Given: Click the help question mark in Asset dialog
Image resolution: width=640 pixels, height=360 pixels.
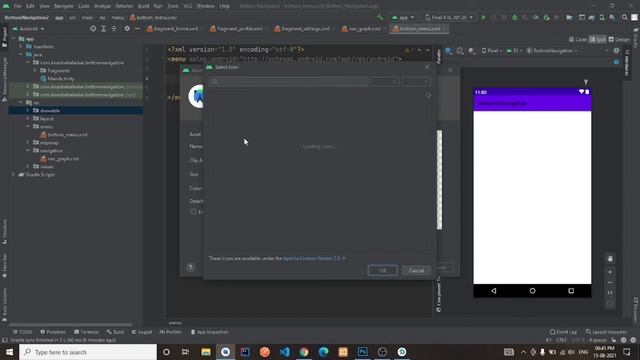Looking at the screenshot, I should point(190,267).
